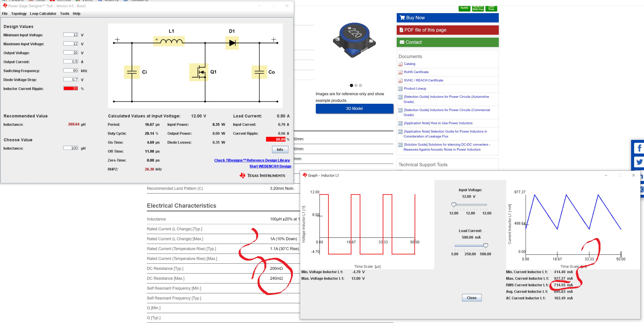Click the Product Lineup document icon

pyautogui.click(x=400, y=88)
